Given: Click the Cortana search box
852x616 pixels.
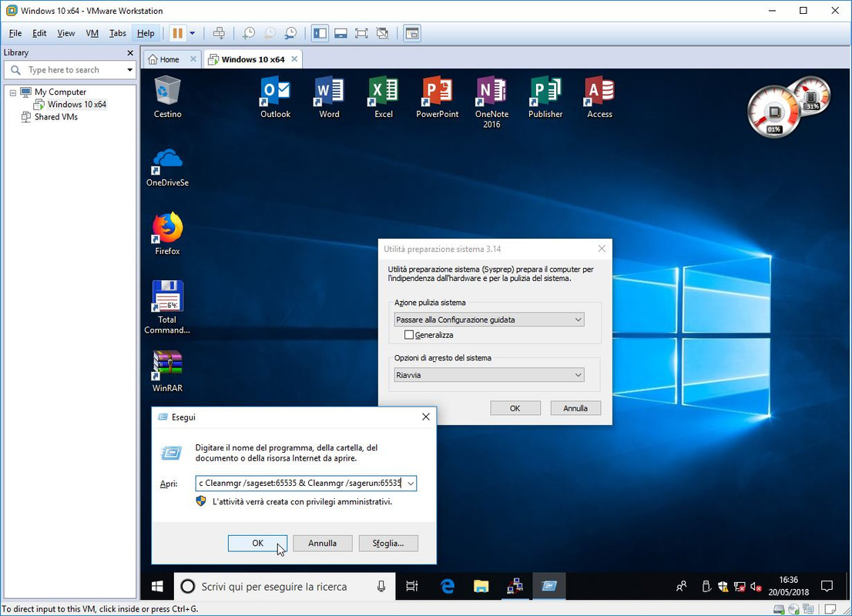Looking at the screenshot, I should point(285,586).
